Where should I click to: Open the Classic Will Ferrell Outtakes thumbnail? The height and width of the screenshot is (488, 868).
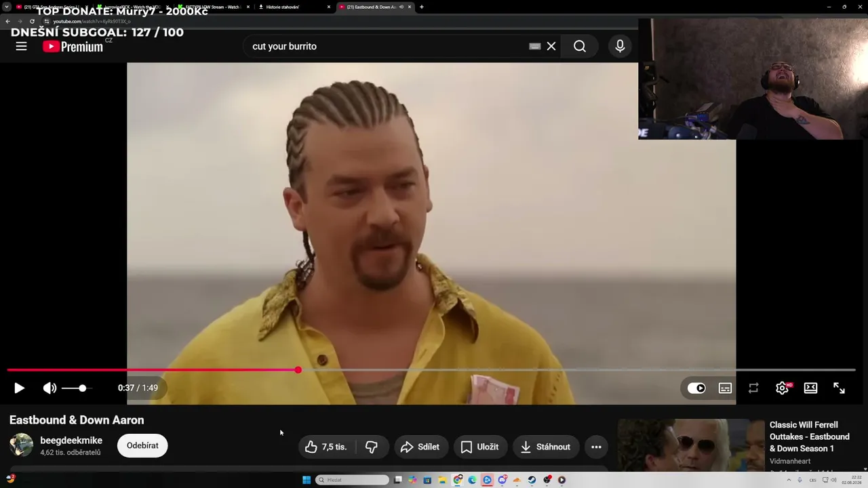click(x=691, y=445)
